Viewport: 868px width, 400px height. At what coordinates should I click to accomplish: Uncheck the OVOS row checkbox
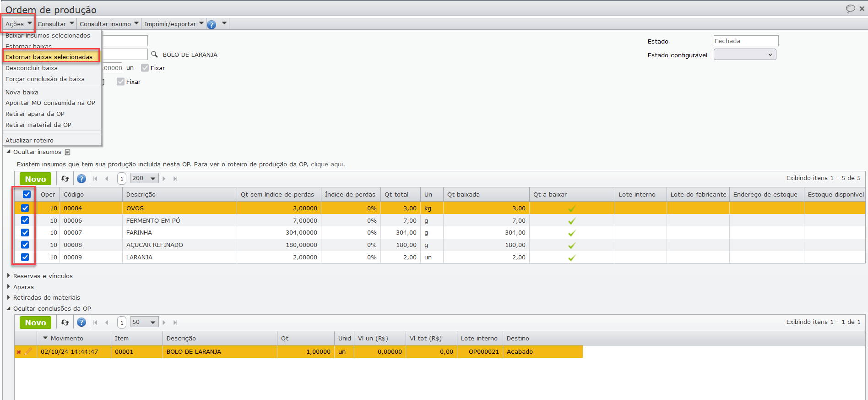pos(25,208)
